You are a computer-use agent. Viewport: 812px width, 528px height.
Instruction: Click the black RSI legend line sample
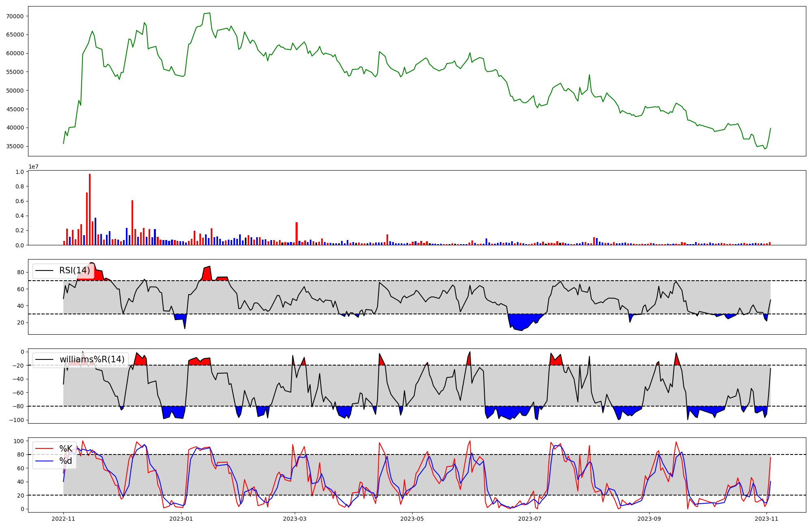[45, 270]
